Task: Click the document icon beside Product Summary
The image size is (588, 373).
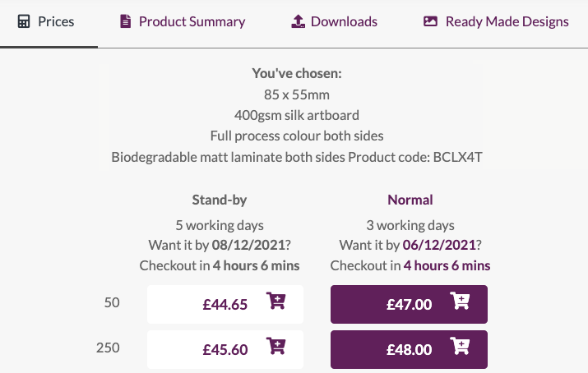Action: click(x=126, y=21)
